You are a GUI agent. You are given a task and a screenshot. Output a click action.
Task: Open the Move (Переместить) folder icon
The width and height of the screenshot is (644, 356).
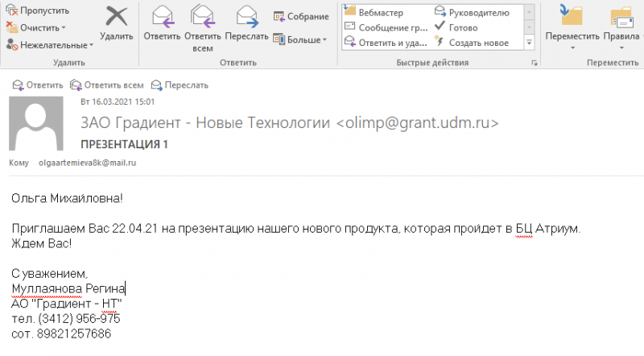click(572, 15)
